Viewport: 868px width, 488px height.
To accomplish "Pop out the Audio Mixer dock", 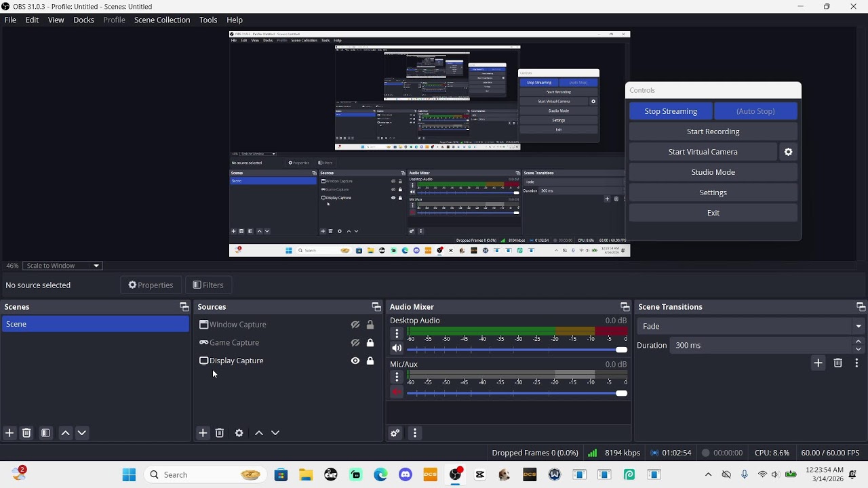I will [625, 307].
